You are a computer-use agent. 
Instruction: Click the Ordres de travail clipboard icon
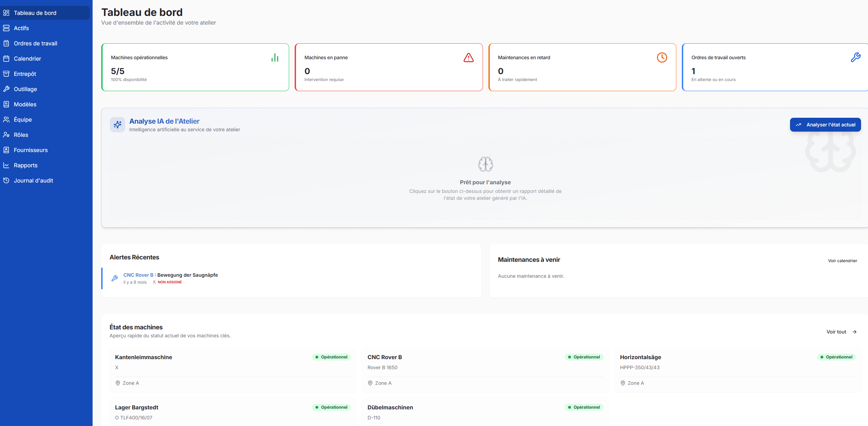point(6,43)
